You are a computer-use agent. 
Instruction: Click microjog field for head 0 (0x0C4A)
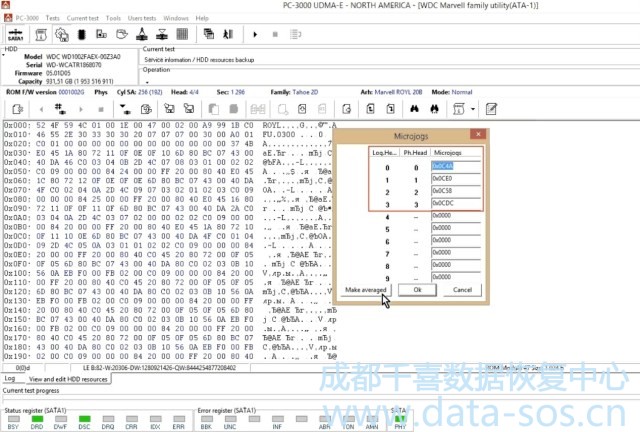tap(456, 166)
